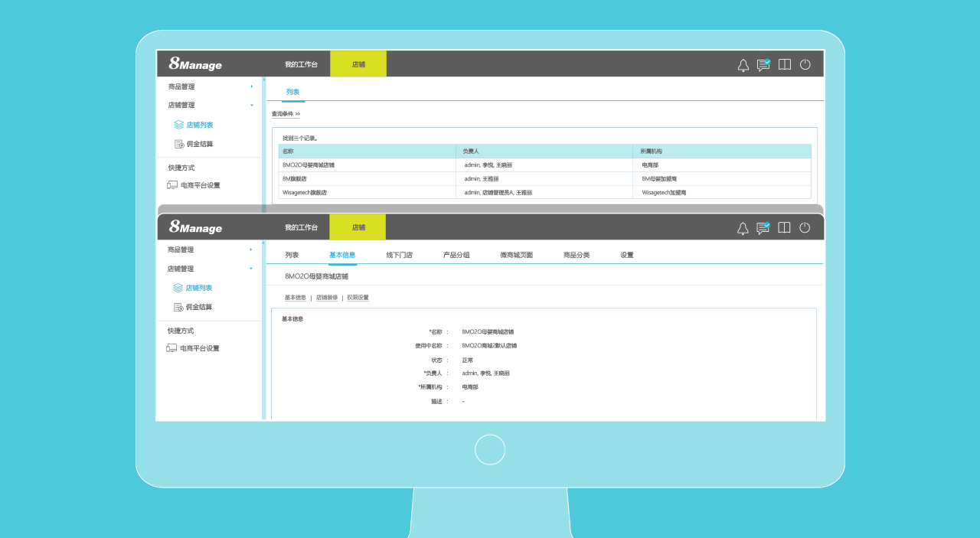Open the 微商城页面 tab
980x538 pixels.
pyautogui.click(x=516, y=255)
